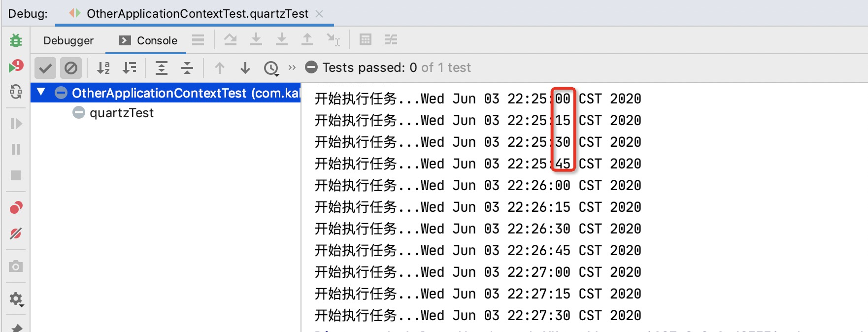Switch to the Debugger tab

tap(68, 40)
